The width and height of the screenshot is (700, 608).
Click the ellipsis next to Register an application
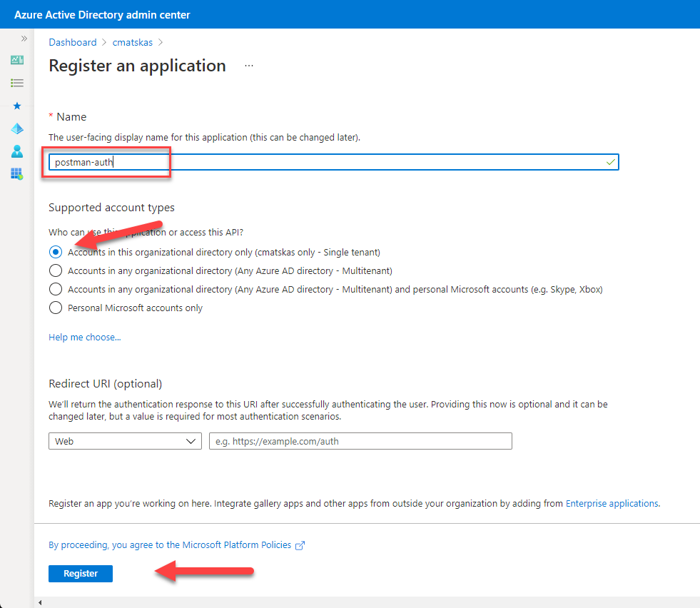248,65
